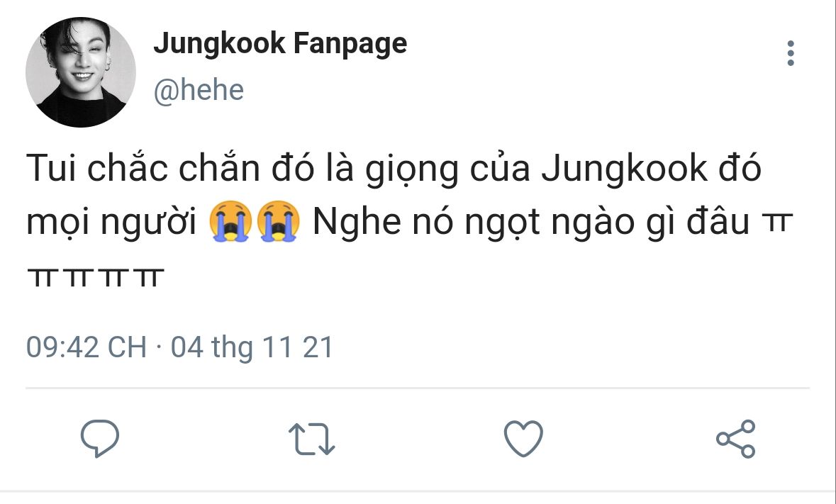Tap the share icon below the tweet
The width and height of the screenshot is (836, 504).
click(736, 439)
